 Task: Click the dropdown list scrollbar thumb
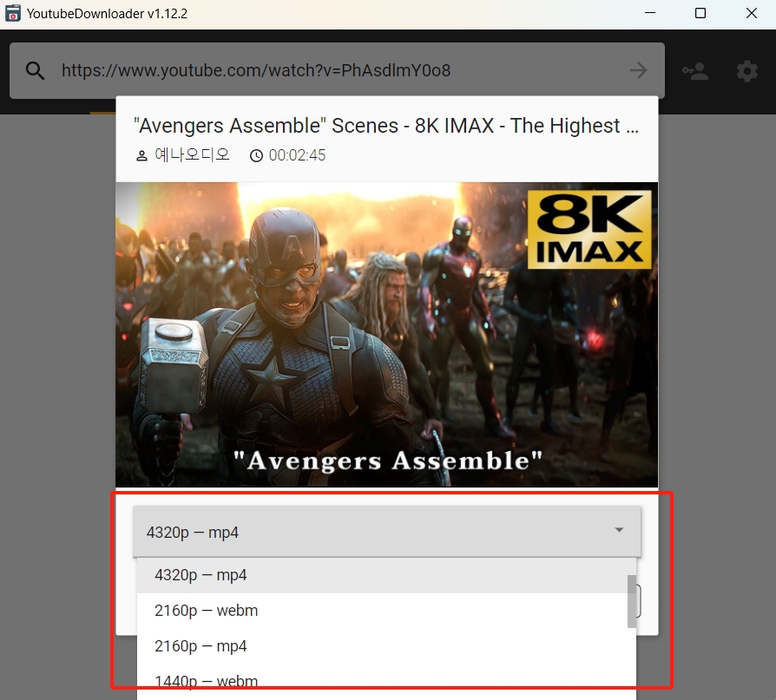coord(632,600)
